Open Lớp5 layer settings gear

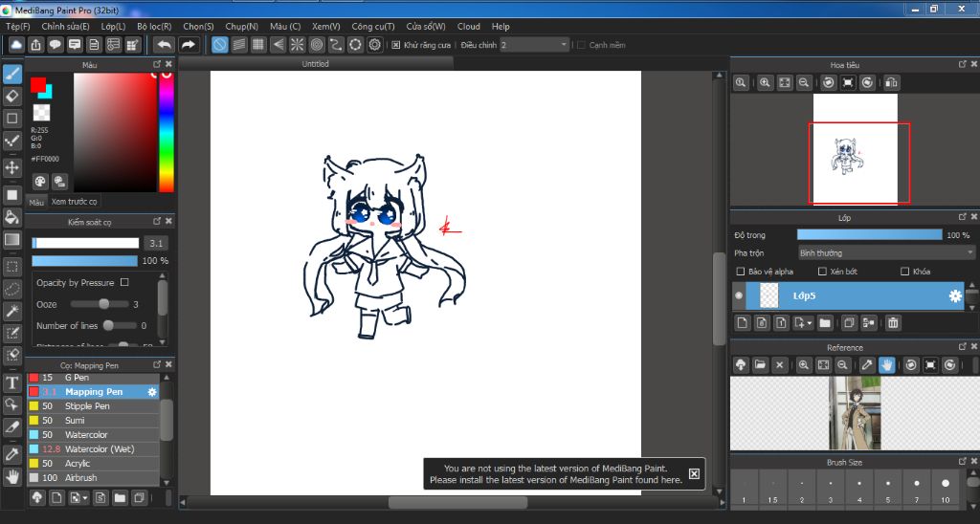[955, 296]
